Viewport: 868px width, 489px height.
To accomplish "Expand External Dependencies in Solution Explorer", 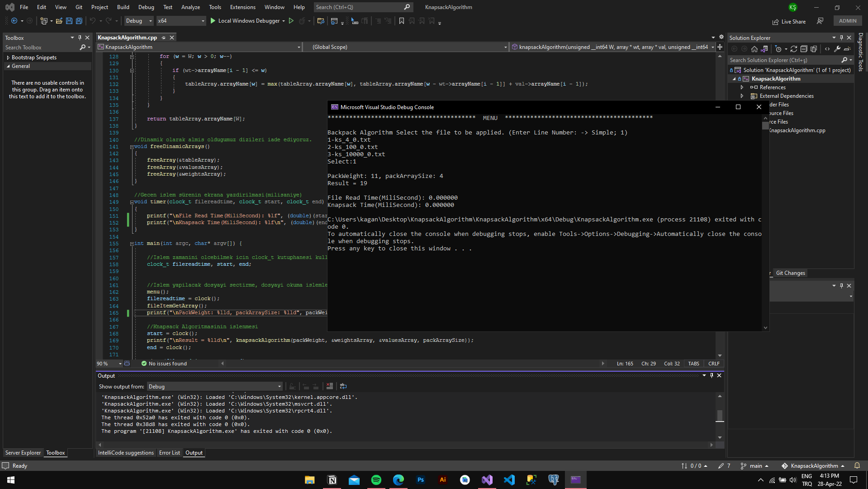I will click(742, 96).
